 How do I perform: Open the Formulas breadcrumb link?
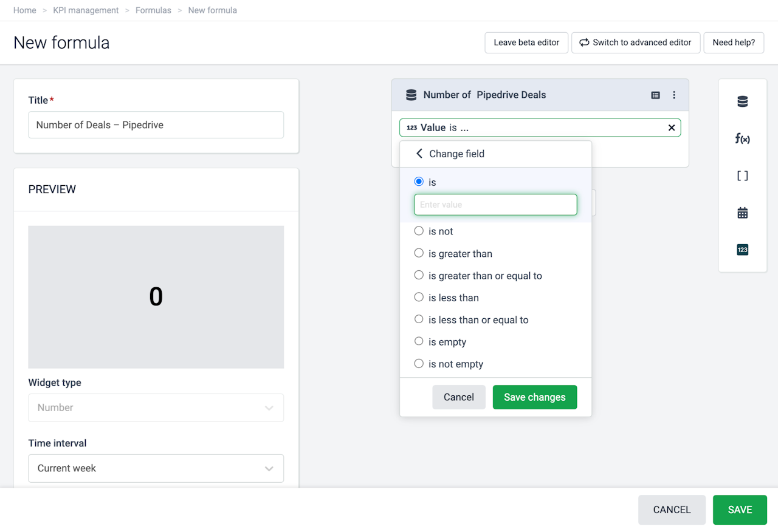153,10
